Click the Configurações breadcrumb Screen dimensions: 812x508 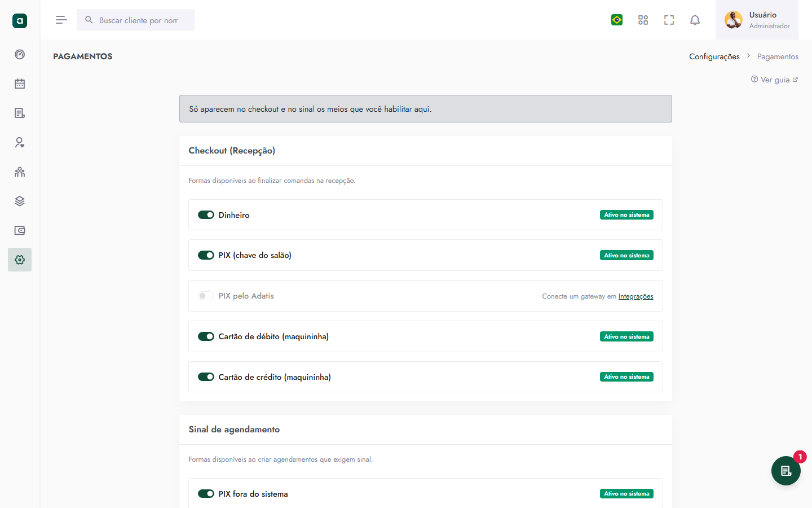click(714, 56)
